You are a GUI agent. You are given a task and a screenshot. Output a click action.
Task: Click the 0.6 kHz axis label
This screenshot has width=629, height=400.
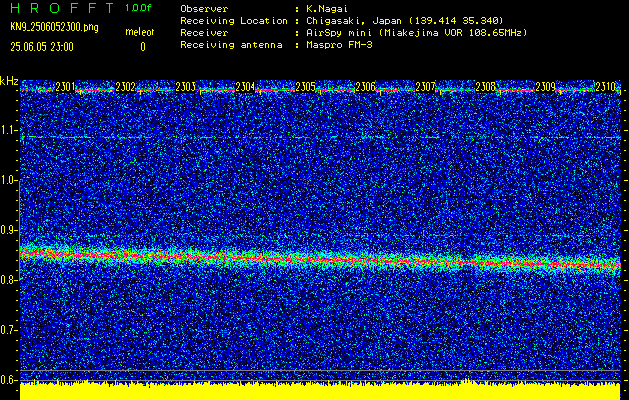[x=9, y=380]
